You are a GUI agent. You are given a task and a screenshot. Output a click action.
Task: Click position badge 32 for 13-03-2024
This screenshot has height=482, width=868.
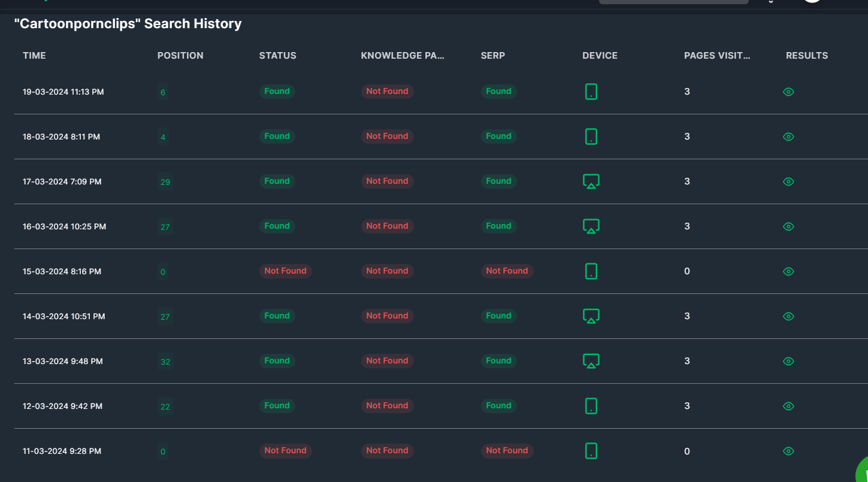(165, 362)
